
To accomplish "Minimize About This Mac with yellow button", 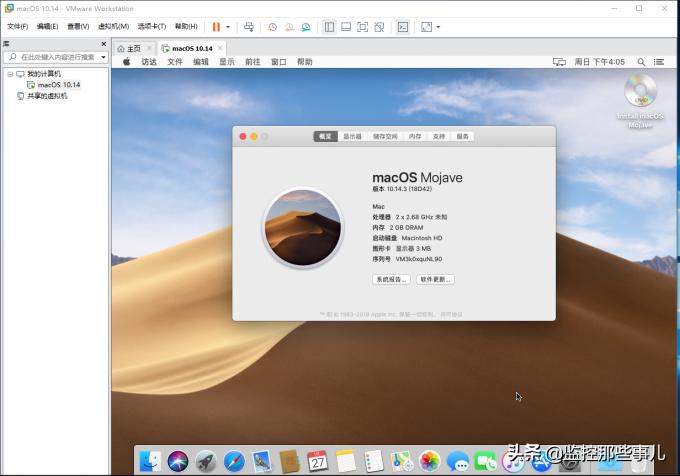I will click(254, 137).
